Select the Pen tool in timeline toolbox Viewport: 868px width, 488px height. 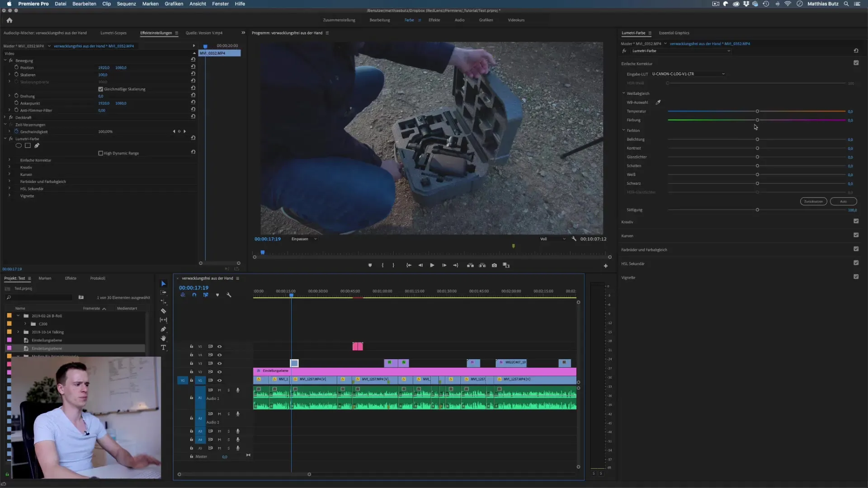pyautogui.click(x=164, y=329)
